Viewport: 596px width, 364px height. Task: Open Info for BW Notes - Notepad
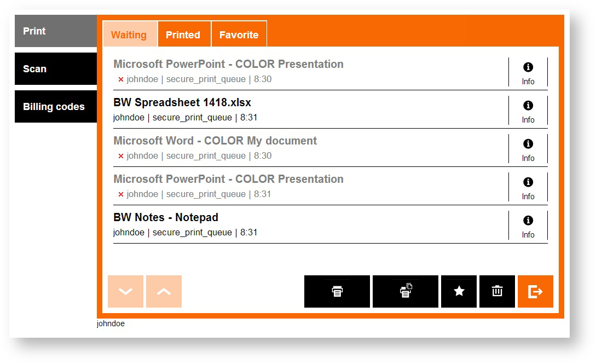[528, 226]
